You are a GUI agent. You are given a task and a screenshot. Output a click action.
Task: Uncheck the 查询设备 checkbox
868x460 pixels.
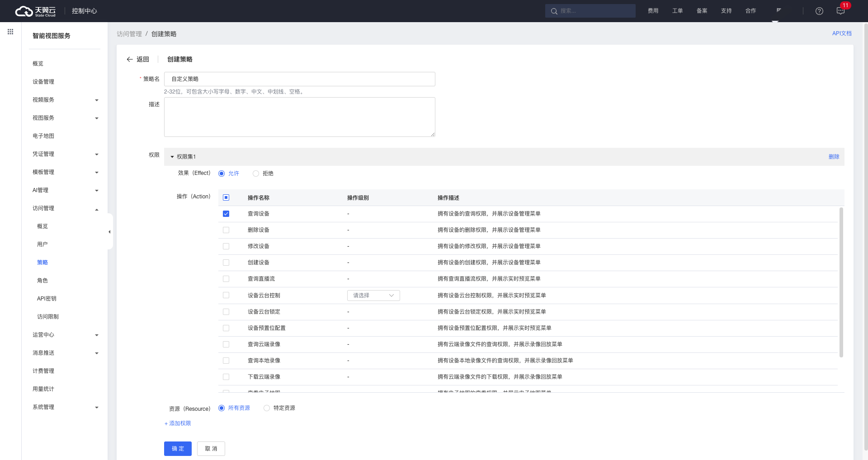(226, 214)
